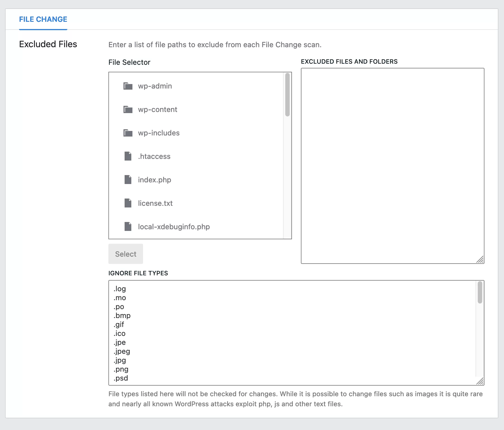Click the .png entry in Ignore File Types
Screen dimensions: 504x430
[121, 369]
